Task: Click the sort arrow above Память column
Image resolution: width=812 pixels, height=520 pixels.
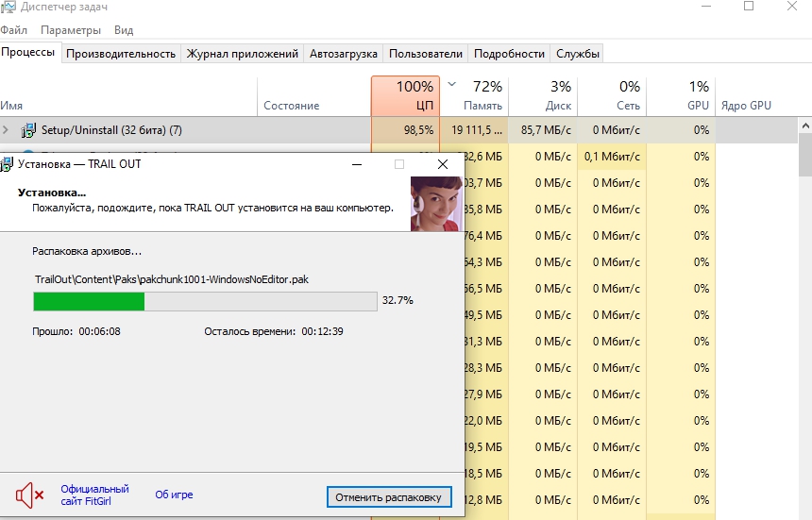Action: click(451, 84)
